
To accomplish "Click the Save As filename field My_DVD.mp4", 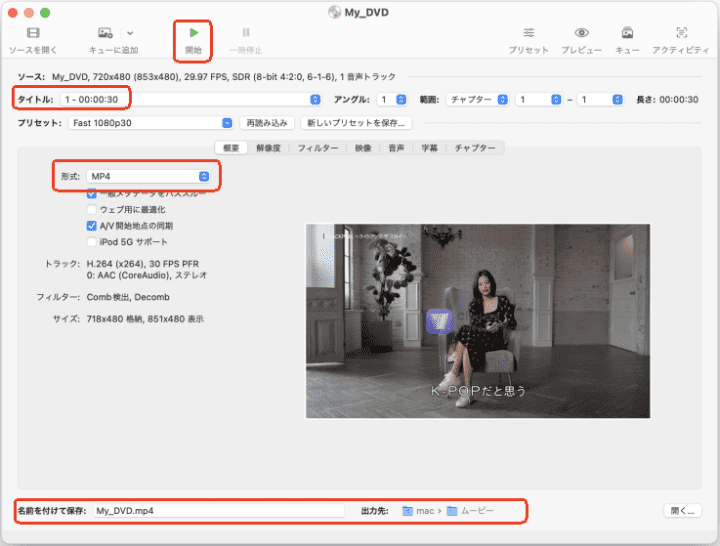I will click(x=218, y=510).
